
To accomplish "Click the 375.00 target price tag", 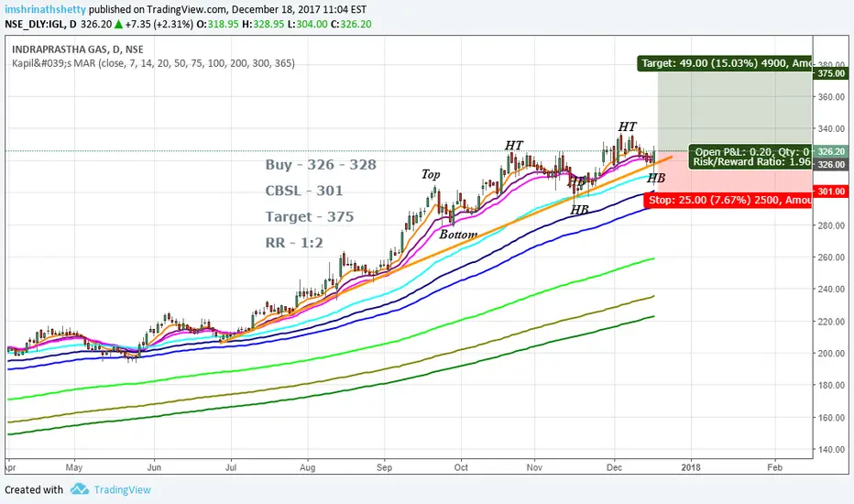I will [830, 73].
